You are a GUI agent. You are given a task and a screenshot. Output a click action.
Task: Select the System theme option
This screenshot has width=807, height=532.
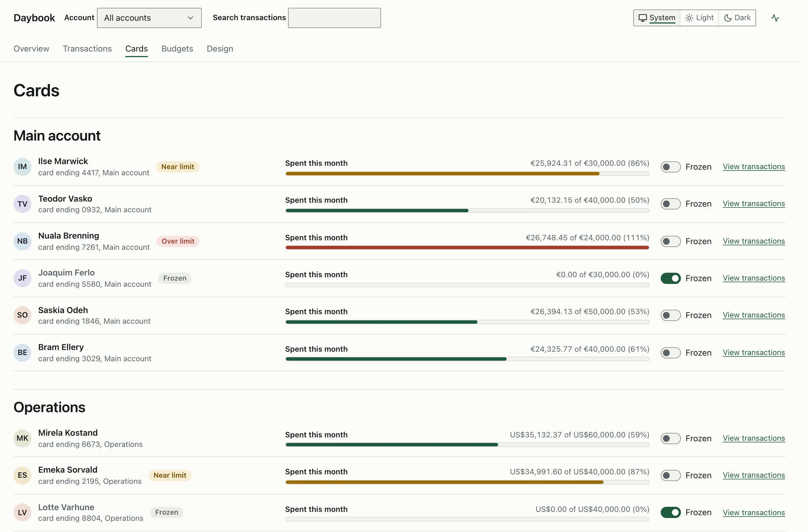click(657, 18)
